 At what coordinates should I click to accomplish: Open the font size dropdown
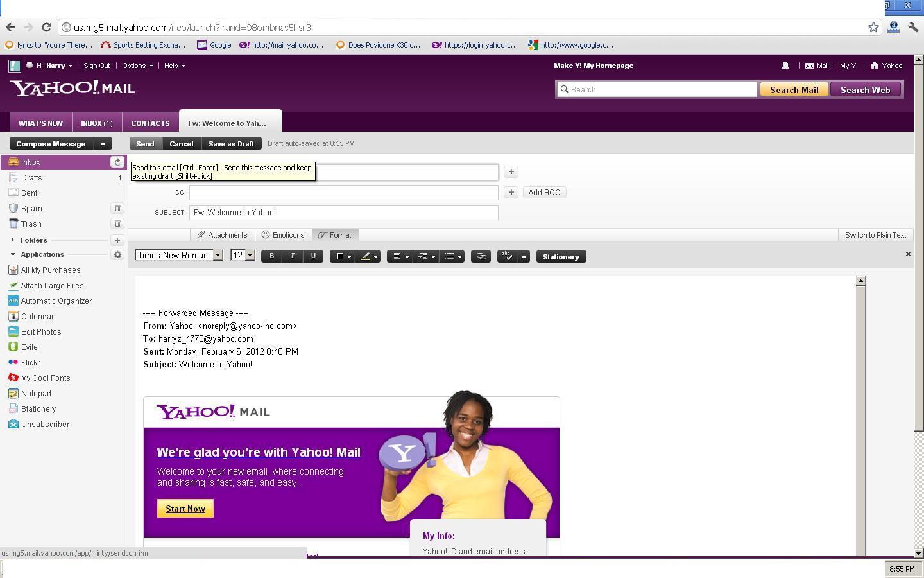[250, 256]
